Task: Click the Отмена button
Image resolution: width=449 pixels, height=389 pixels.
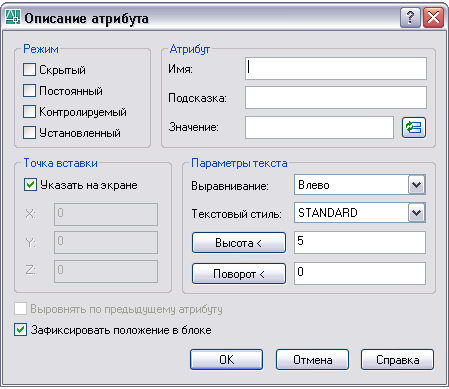Action: [312, 360]
